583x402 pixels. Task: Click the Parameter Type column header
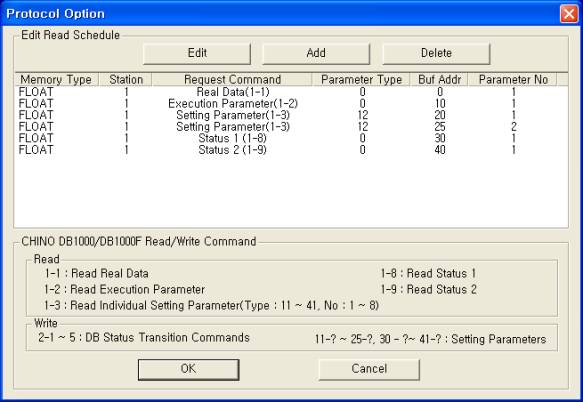coord(361,80)
